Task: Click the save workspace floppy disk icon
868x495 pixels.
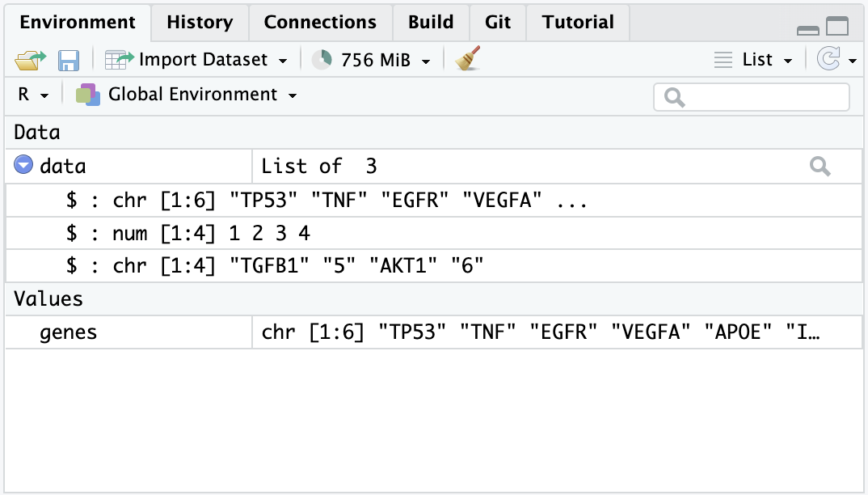Action: coord(69,61)
